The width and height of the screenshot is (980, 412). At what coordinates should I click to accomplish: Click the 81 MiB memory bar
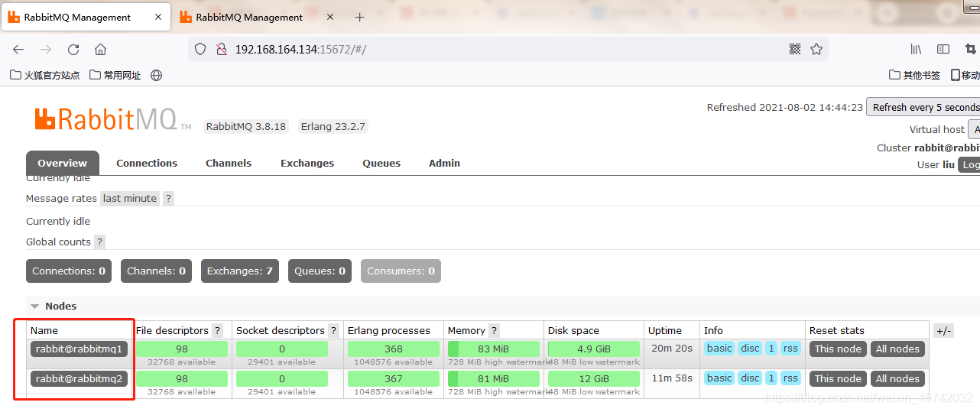(494, 378)
